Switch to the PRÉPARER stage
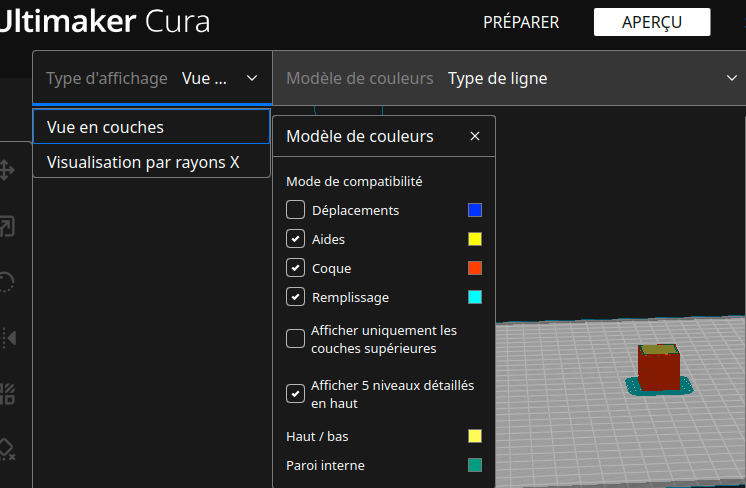 (521, 22)
